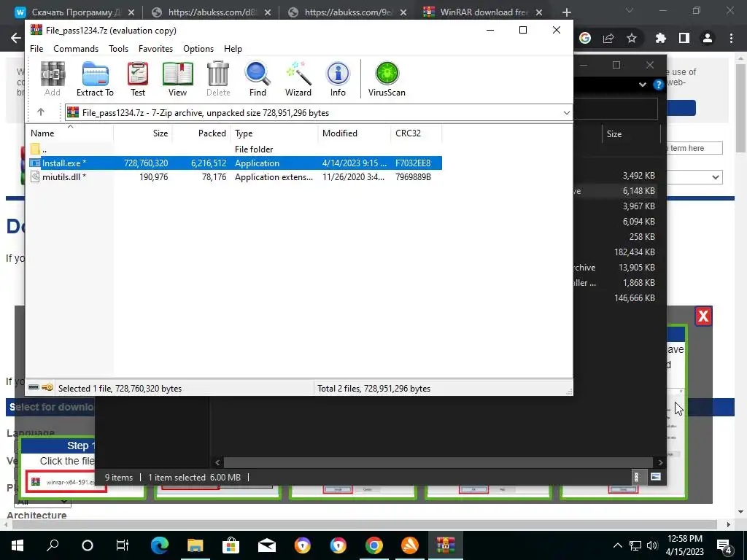
Task: Click the Google G icon in address bar
Action: click(585, 38)
